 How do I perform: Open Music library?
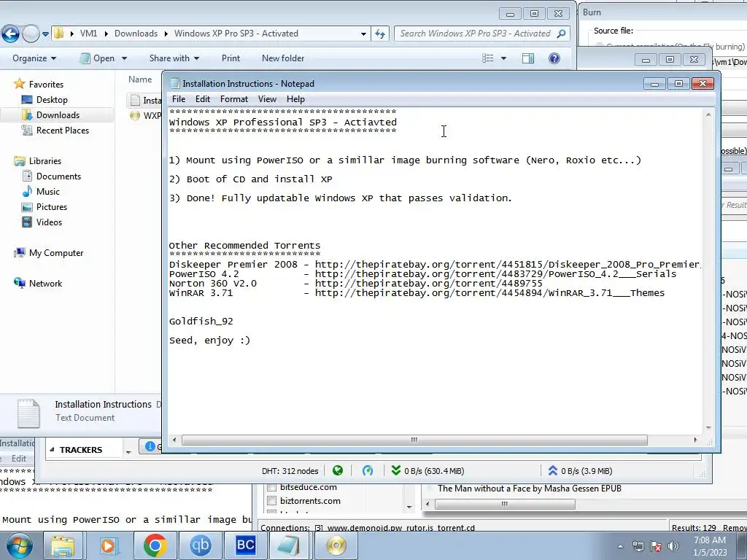47,192
